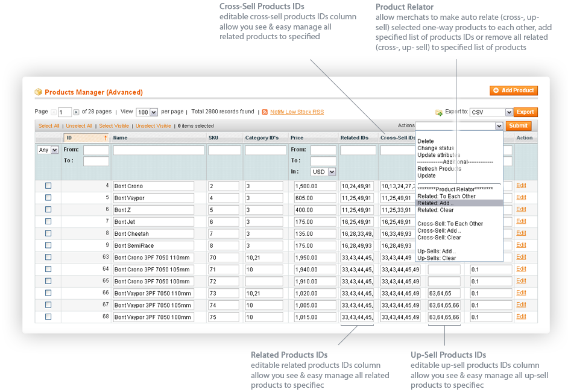Click SKU field showing 70
The height and width of the screenshot is (392, 568).
coord(224,258)
